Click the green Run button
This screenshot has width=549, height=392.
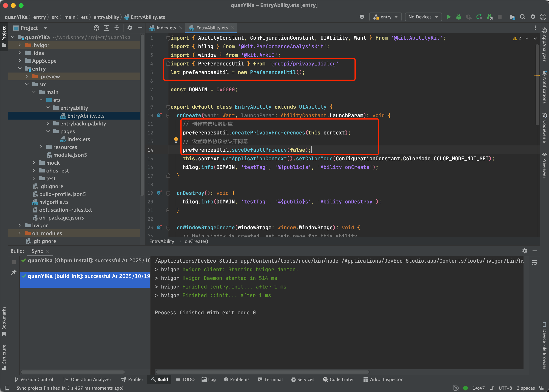(x=449, y=17)
